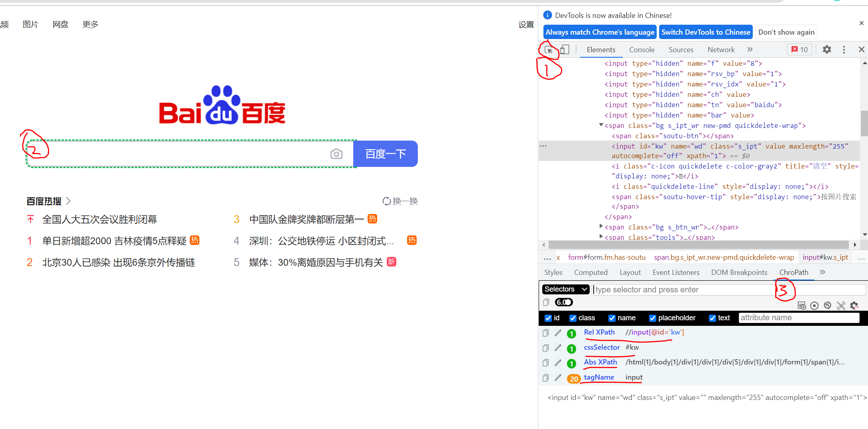Viewport: 868px width, 429px height.
Task: Open the 更多 navigation link
Action: 91,24
